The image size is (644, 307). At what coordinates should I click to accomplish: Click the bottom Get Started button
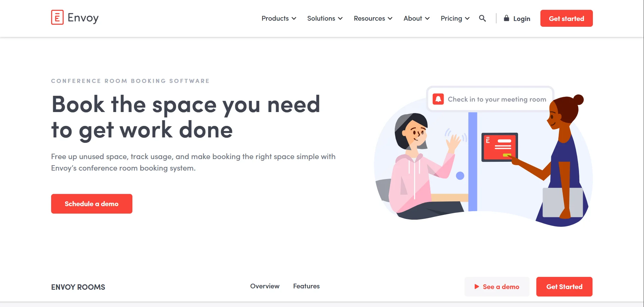(564, 287)
